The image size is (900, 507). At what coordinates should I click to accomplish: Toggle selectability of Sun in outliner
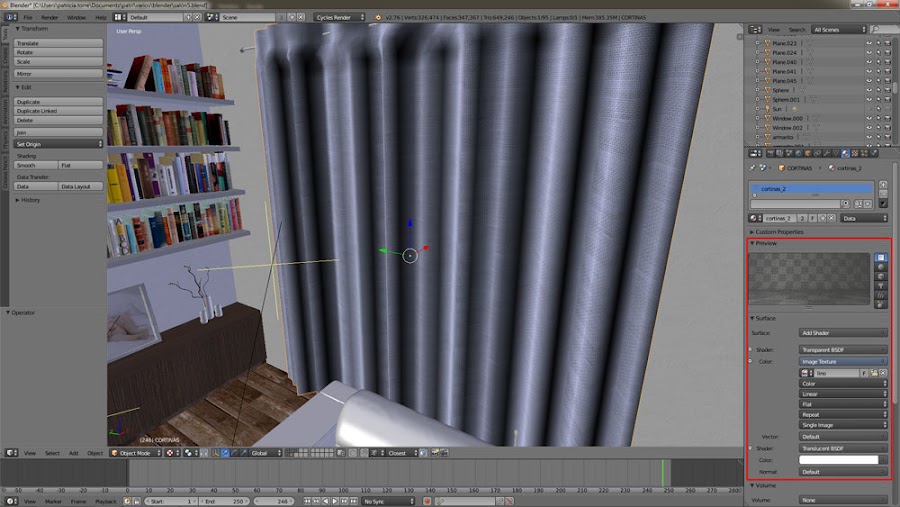(x=878, y=109)
